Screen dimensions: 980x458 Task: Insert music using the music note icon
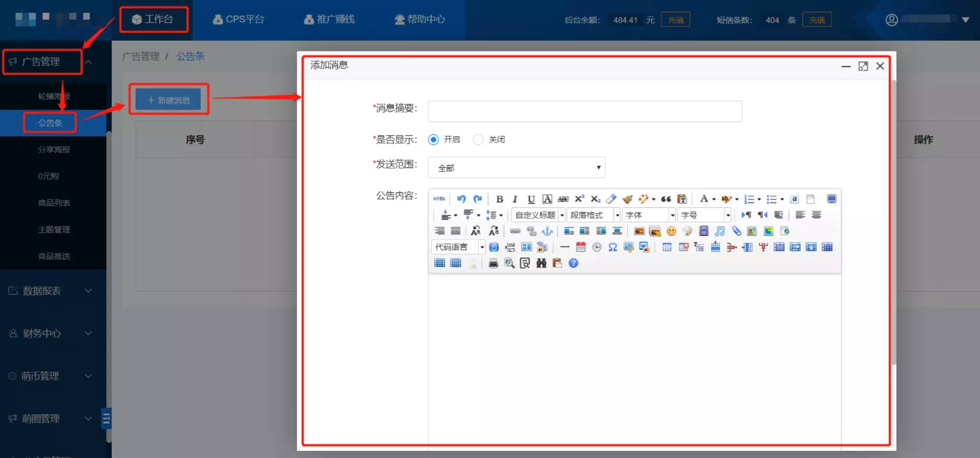pyautogui.click(x=720, y=231)
